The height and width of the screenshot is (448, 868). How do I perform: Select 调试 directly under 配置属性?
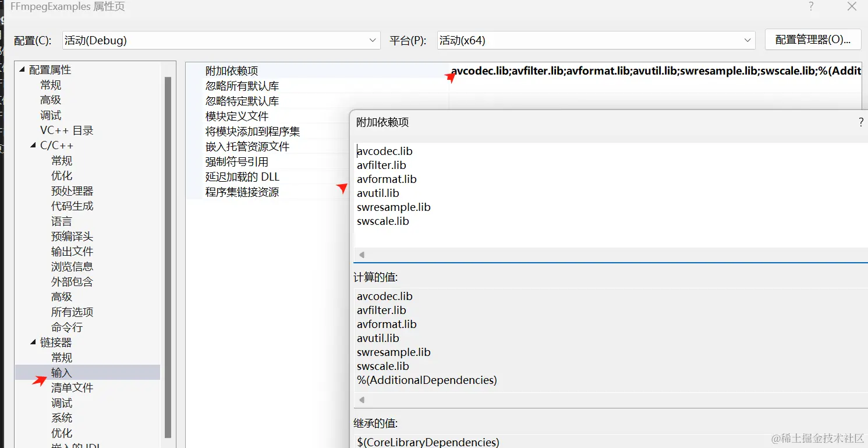pyautogui.click(x=51, y=115)
